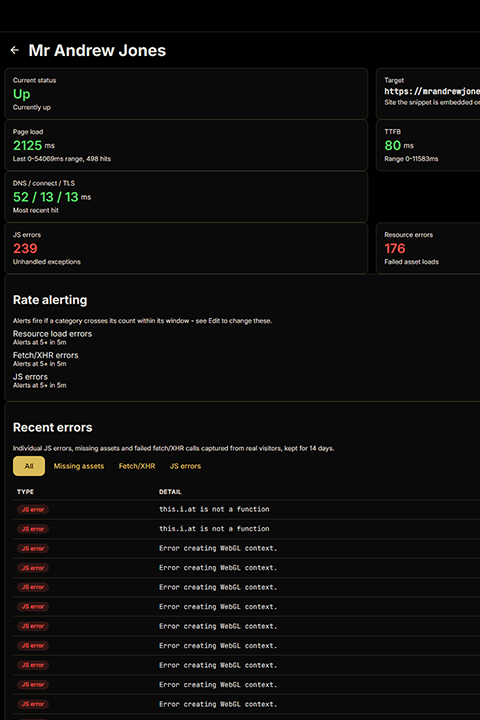
Task: Show only the JS errors tab
Action: coord(186,466)
